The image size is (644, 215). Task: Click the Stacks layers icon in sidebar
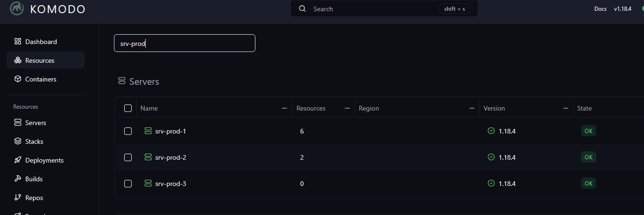point(18,141)
